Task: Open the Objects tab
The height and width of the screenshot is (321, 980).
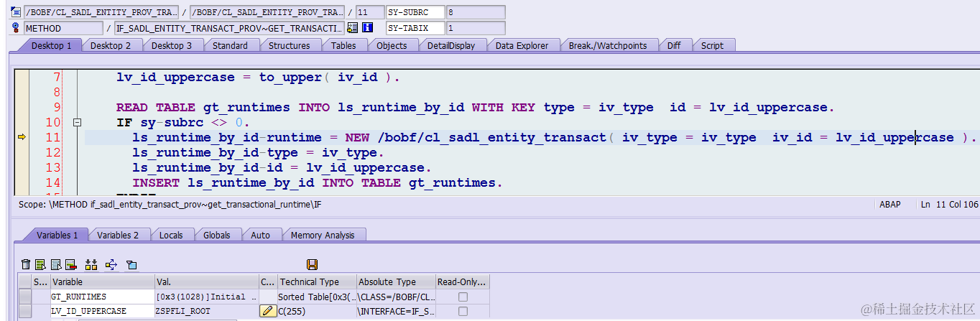Action: click(x=392, y=45)
